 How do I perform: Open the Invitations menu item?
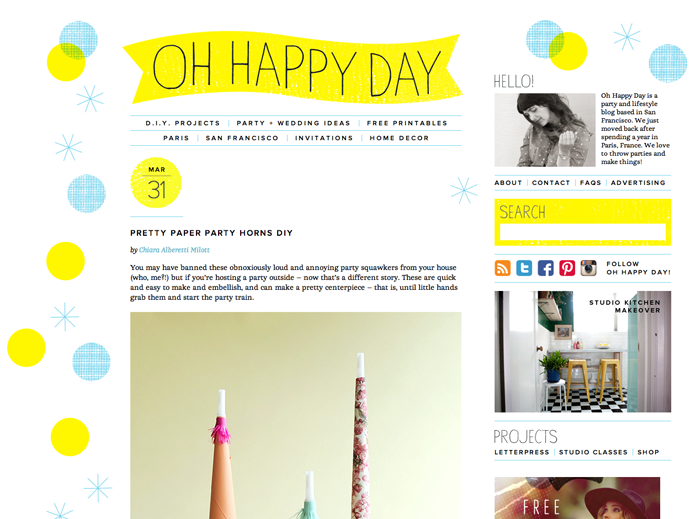(324, 138)
